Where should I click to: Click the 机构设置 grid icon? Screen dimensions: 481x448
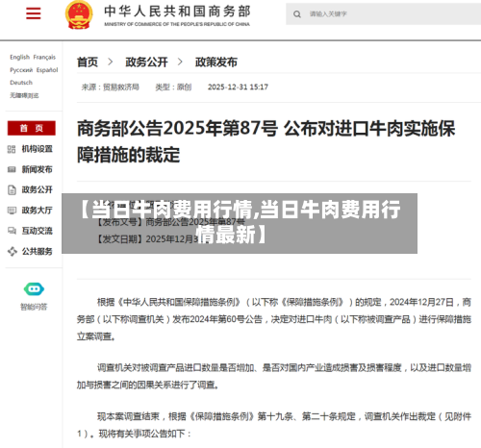[12, 149]
